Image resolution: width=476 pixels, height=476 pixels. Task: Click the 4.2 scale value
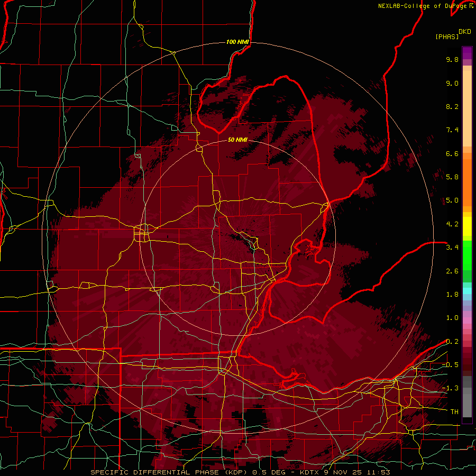[x=452, y=224]
